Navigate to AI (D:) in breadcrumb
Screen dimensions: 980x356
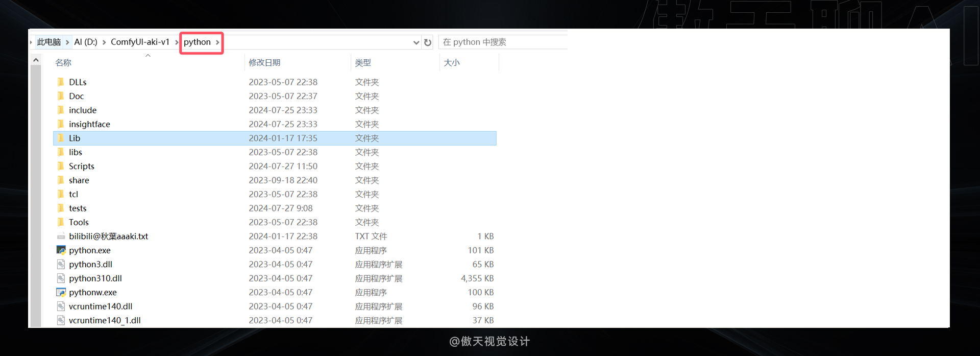[86, 42]
